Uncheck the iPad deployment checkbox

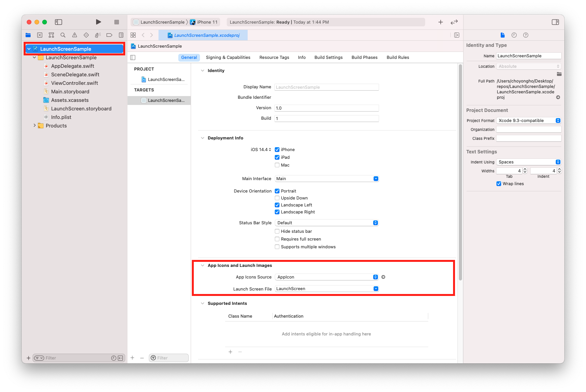pyautogui.click(x=277, y=157)
